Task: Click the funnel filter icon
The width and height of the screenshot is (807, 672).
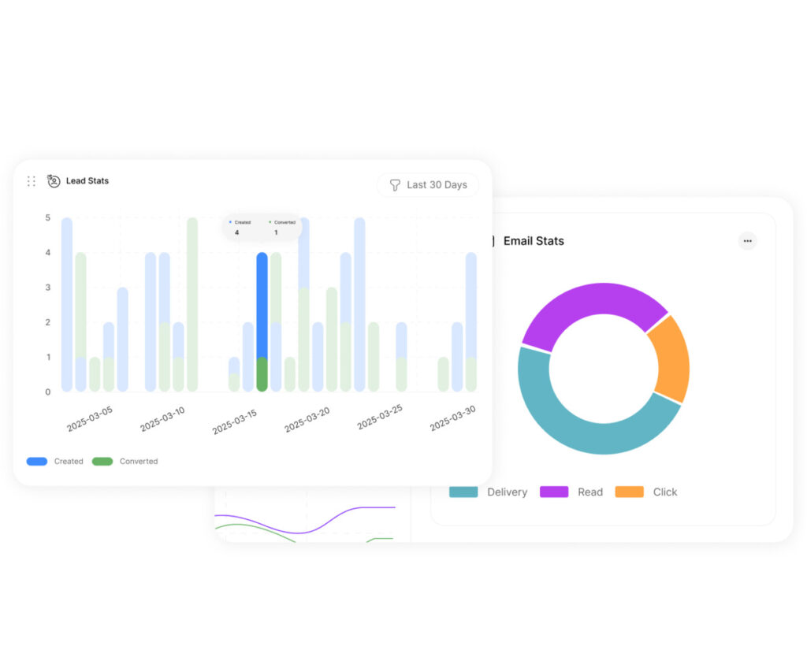Action: point(395,185)
